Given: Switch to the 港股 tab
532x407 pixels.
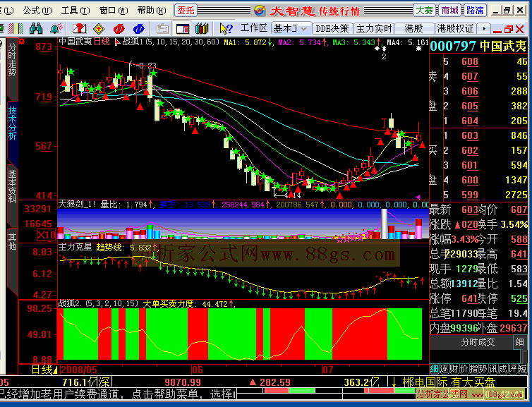Looking at the screenshot, I should [x=413, y=28].
